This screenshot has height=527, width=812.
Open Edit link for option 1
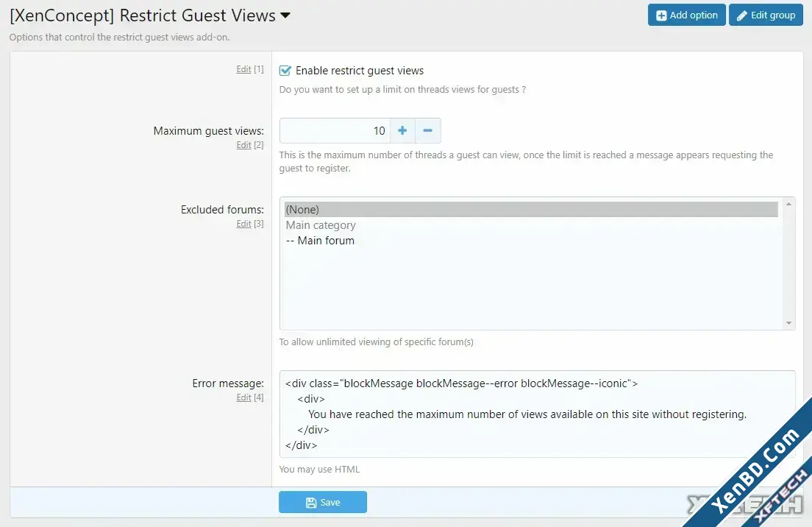[243, 69]
